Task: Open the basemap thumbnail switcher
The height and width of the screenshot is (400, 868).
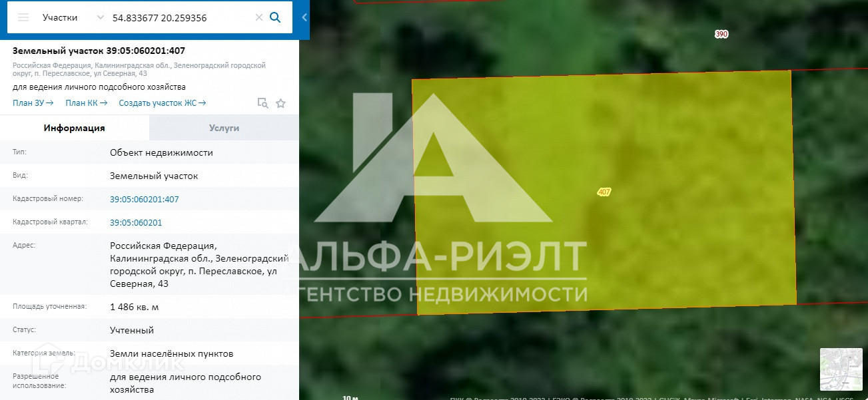Action: tap(841, 369)
